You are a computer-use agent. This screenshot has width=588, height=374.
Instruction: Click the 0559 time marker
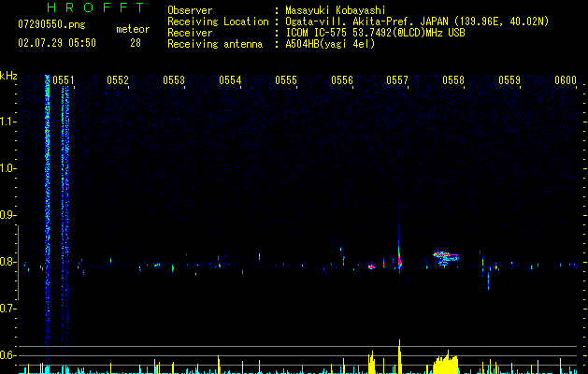tap(509, 80)
